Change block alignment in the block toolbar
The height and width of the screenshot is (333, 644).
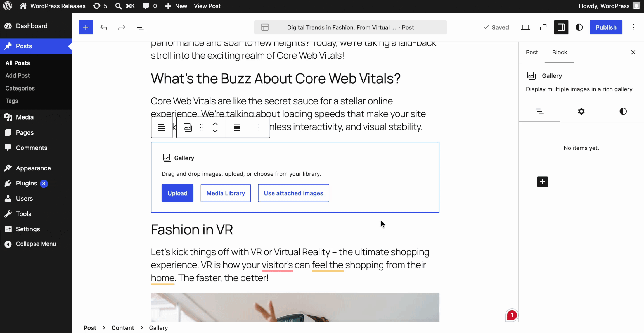[237, 128]
